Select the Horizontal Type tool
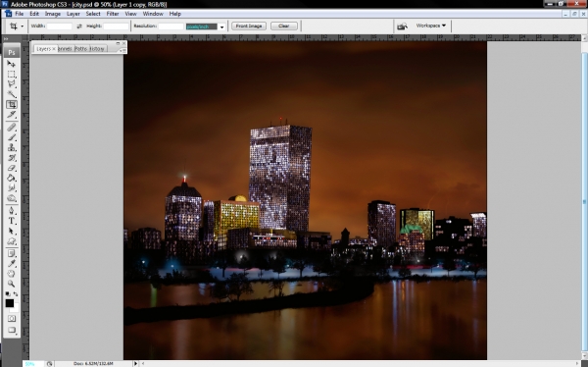 pos(12,221)
